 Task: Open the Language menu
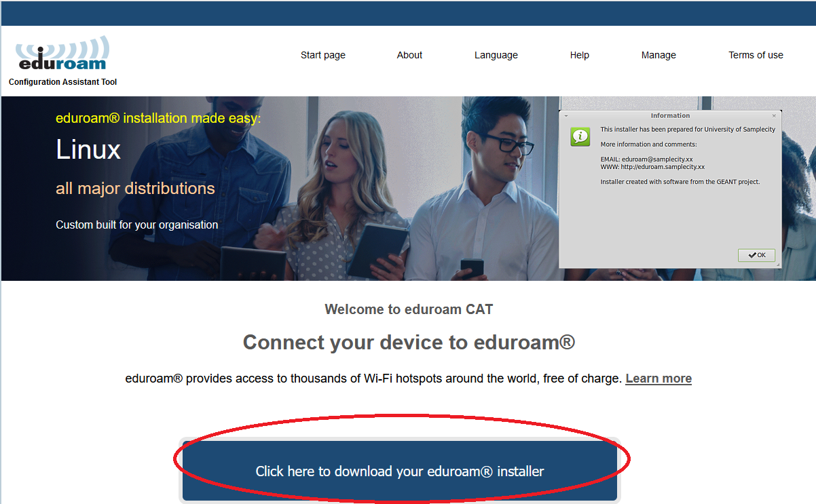tap(496, 55)
